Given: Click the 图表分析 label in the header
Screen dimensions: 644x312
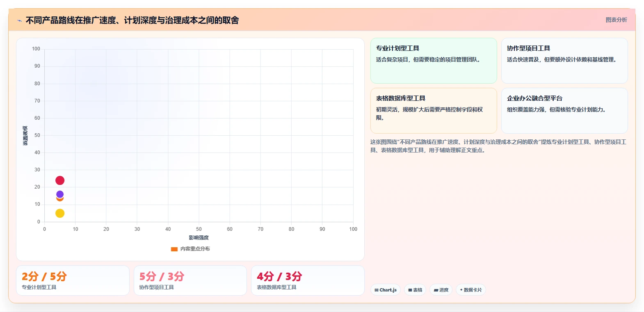Looking at the screenshot, I should pyautogui.click(x=616, y=20).
